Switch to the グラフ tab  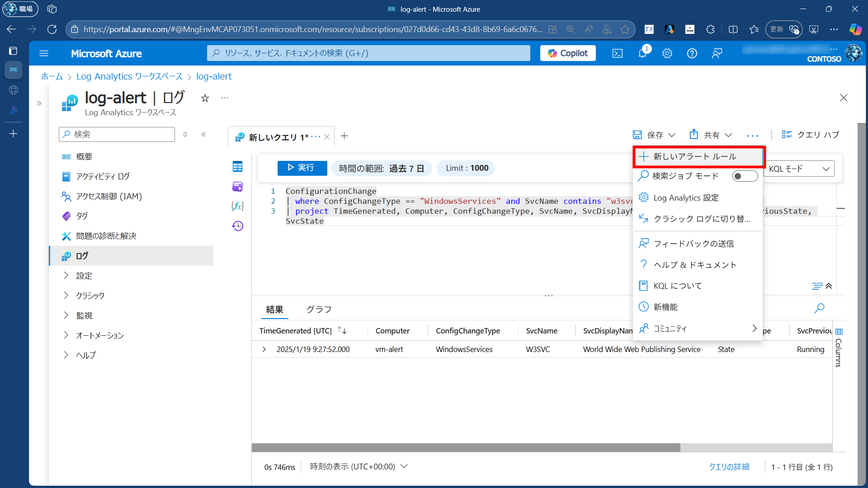pyautogui.click(x=319, y=310)
